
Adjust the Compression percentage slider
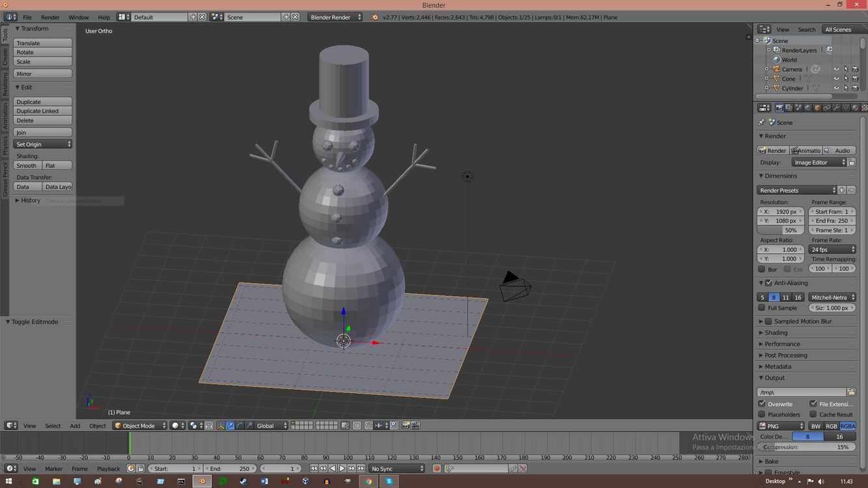point(807,447)
